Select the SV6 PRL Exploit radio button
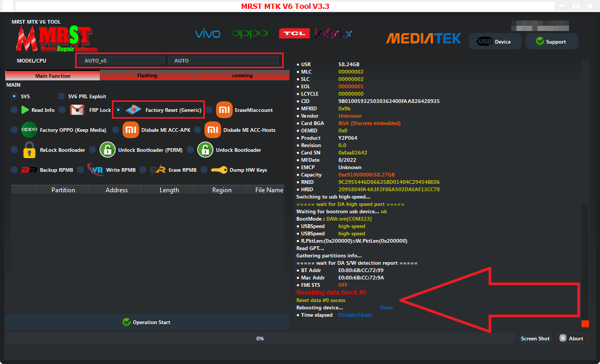Viewport: 600px width, 364px height. point(61,96)
